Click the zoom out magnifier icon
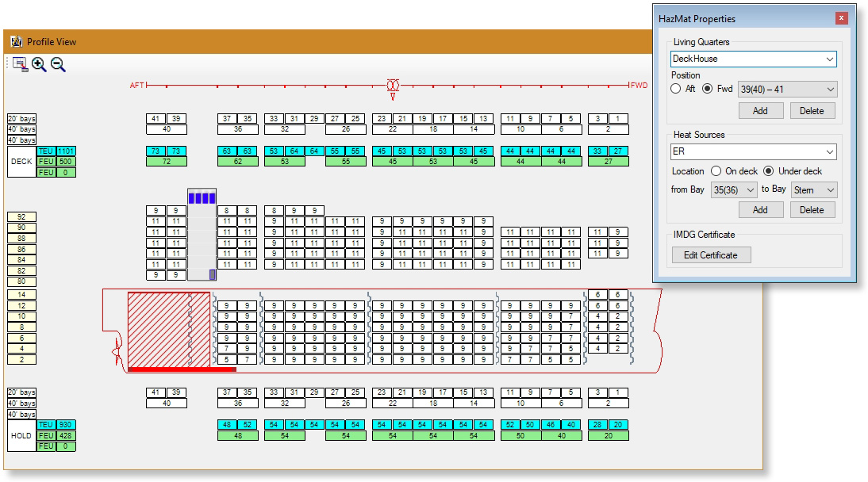Screen dimensions: 868x482 [58, 64]
